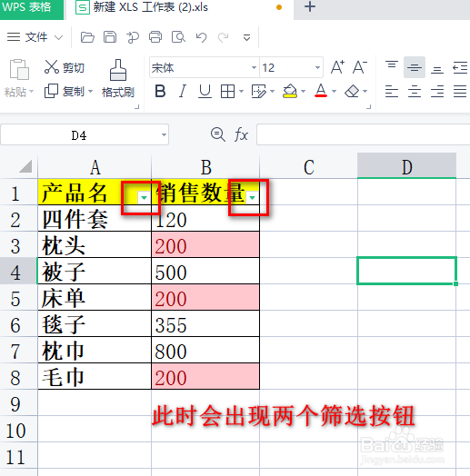Copy selection with 复制
The height and width of the screenshot is (476, 470).
65,91
